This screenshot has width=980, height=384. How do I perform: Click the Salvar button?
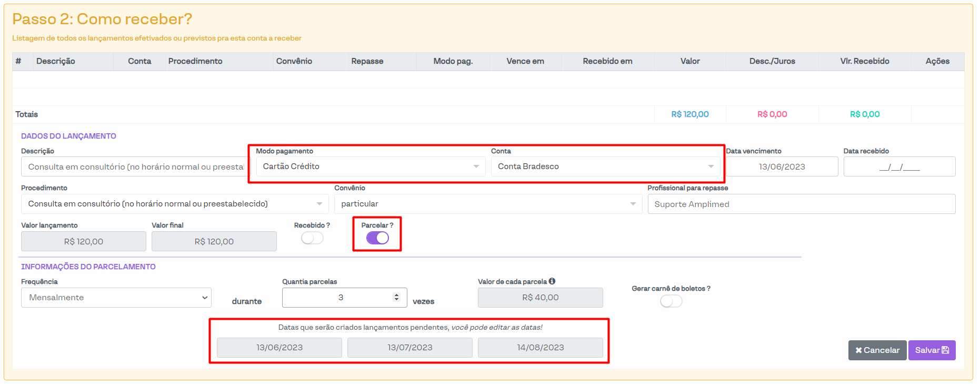932,350
